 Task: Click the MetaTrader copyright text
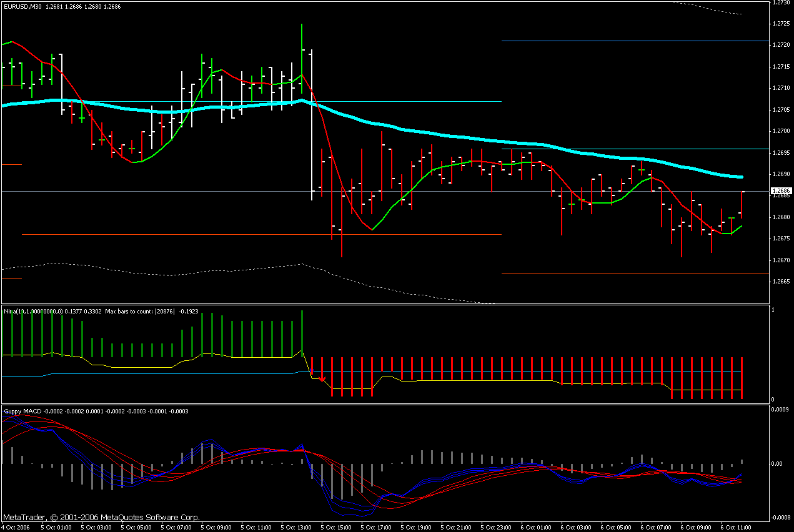[101, 518]
